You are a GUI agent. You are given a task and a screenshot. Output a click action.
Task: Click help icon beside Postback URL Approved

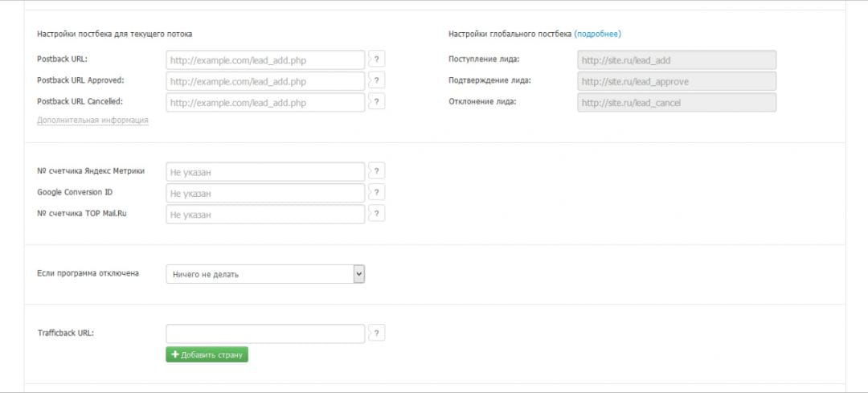[x=377, y=80]
